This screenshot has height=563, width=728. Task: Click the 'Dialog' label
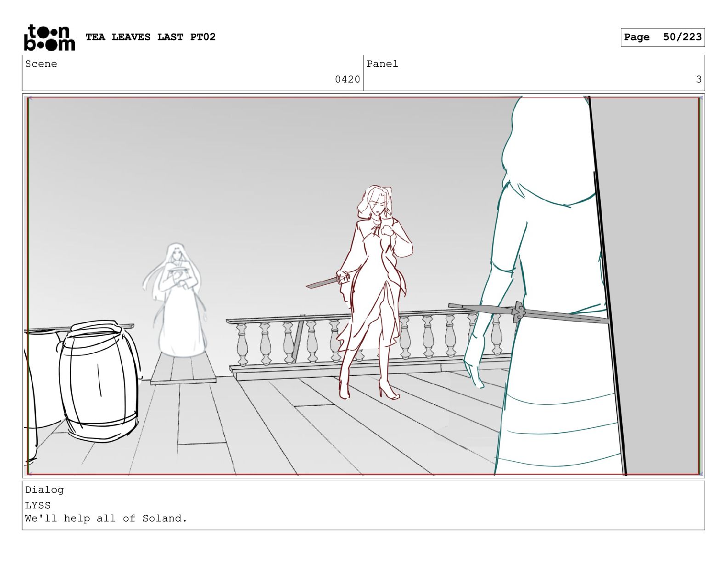[x=44, y=490]
